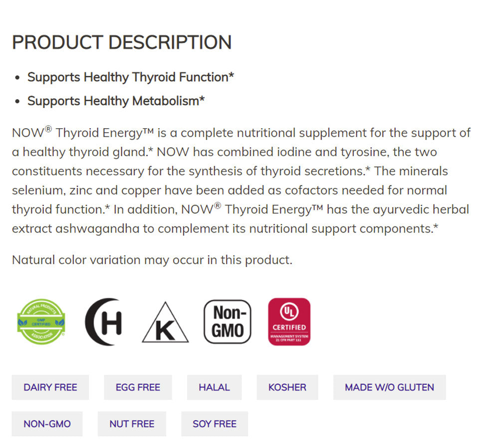Select the DAIRY FREE tag
The width and height of the screenshot is (499, 448).
pyautogui.click(x=50, y=387)
